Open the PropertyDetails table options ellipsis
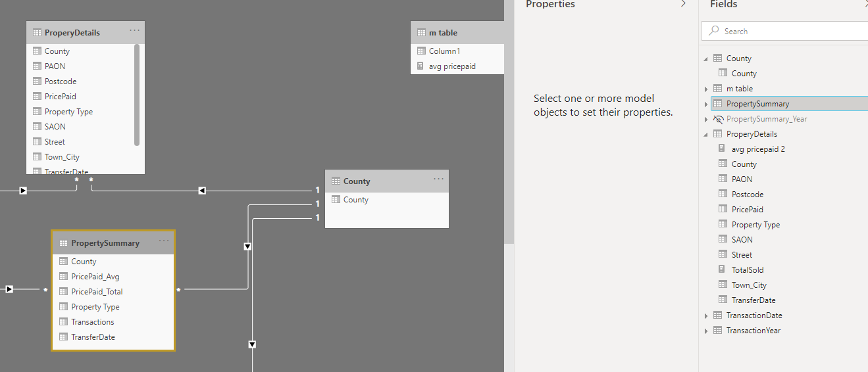This screenshot has height=372, width=868. [134, 31]
